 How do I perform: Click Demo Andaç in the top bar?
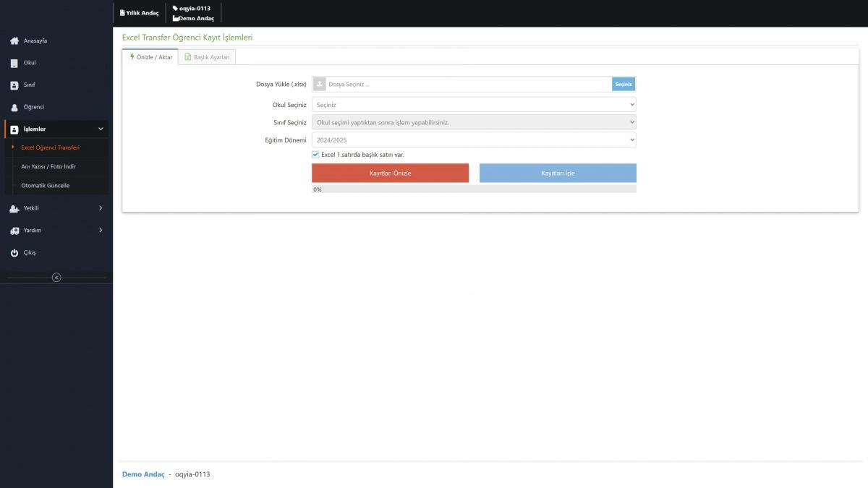[197, 18]
